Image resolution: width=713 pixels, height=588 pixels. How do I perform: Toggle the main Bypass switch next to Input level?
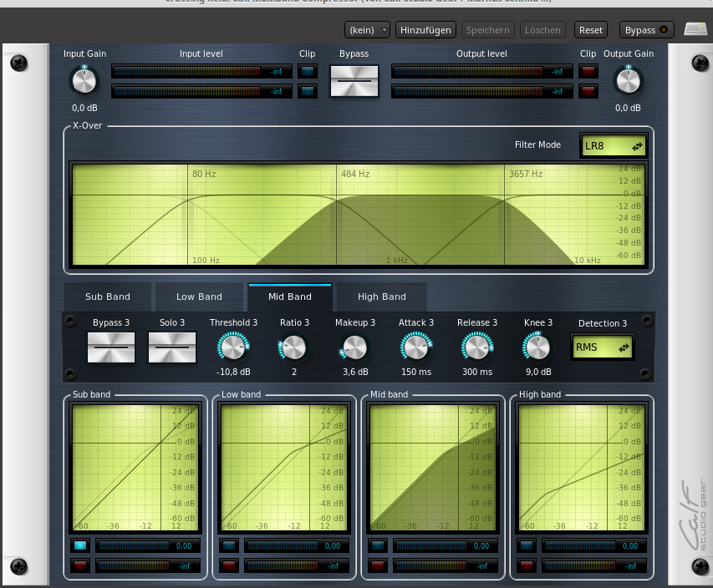coord(354,81)
